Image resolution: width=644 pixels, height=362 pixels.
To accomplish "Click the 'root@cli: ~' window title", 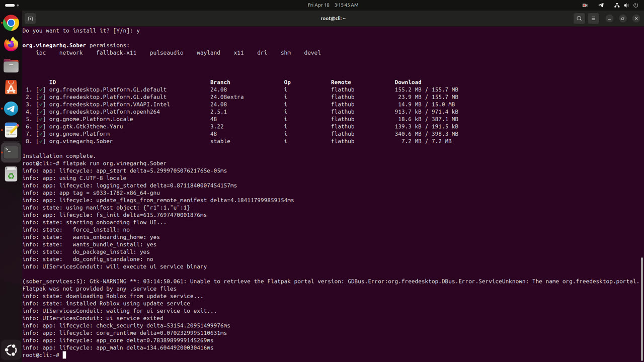I will pos(333,19).
